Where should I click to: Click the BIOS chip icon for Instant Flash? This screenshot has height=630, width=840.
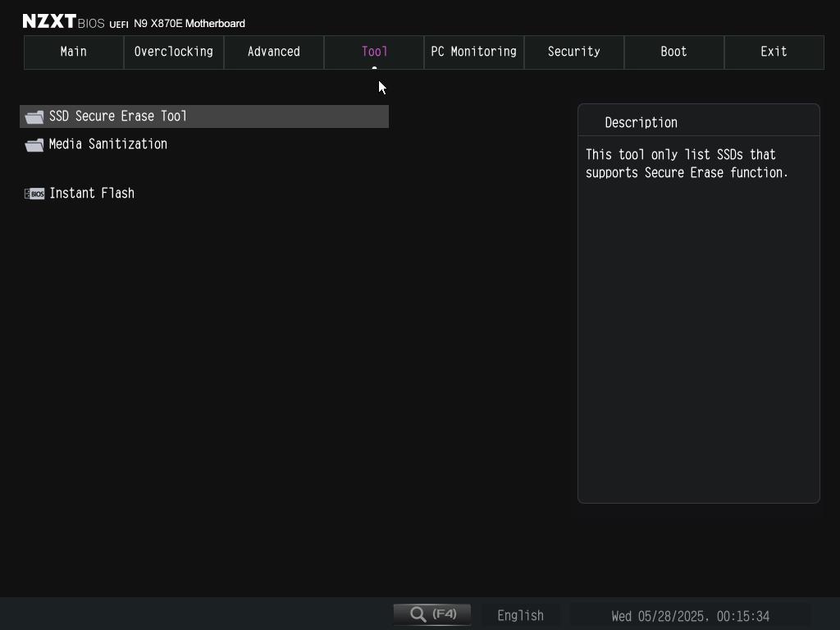tap(34, 194)
